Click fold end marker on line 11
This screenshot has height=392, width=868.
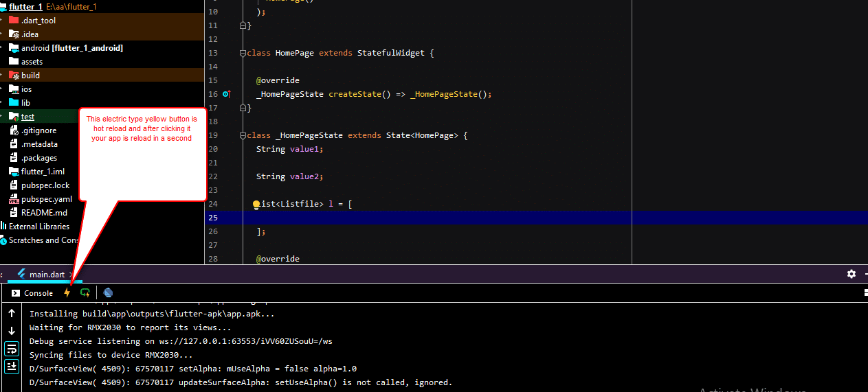[243, 25]
